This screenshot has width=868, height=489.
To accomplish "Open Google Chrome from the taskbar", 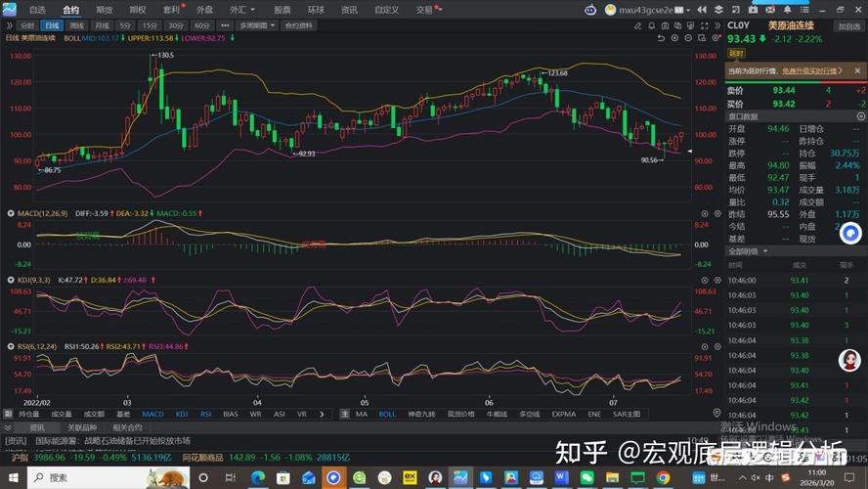I will click(663, 477).
